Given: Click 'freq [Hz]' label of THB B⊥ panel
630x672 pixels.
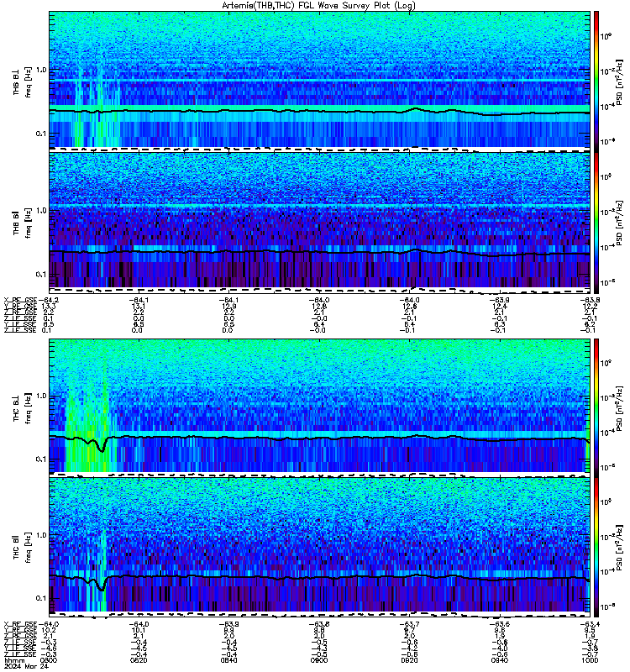Looking at the screenshot, I should (x=28, y=81).
